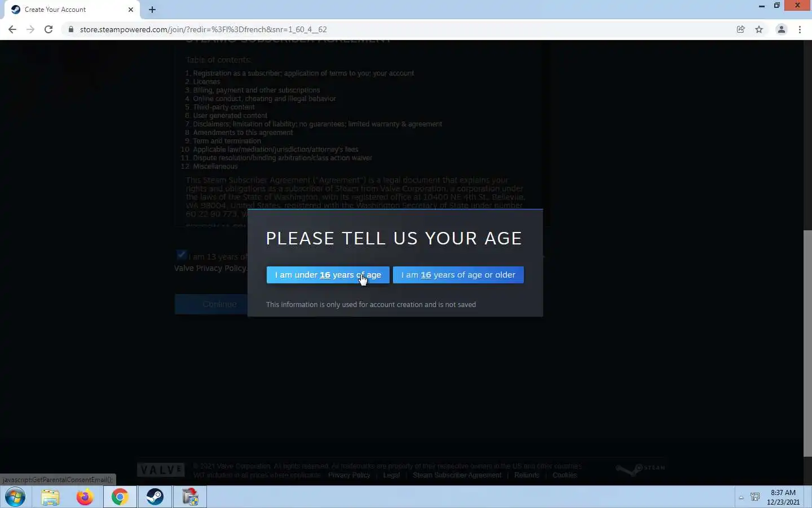The height and width of the screenshot is (508, 812).
Task: Click the Steam logo in footer
Action: coord(640,470)
